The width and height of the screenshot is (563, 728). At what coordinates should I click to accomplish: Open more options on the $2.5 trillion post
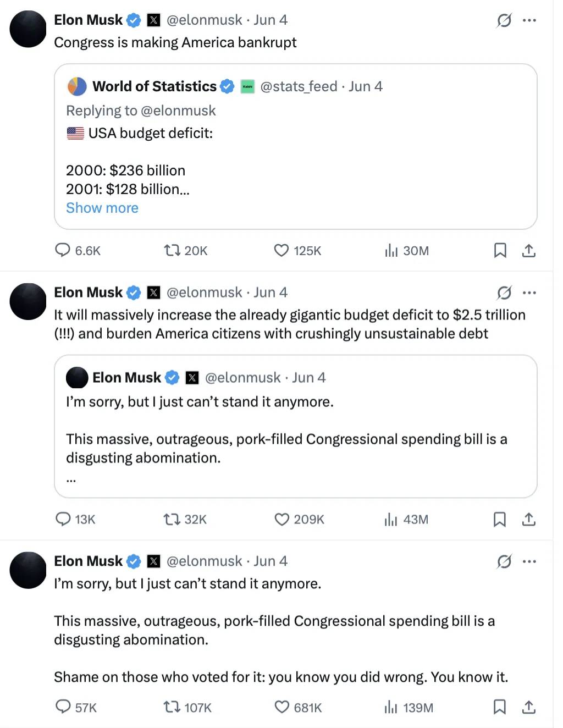tap(529, 293)
